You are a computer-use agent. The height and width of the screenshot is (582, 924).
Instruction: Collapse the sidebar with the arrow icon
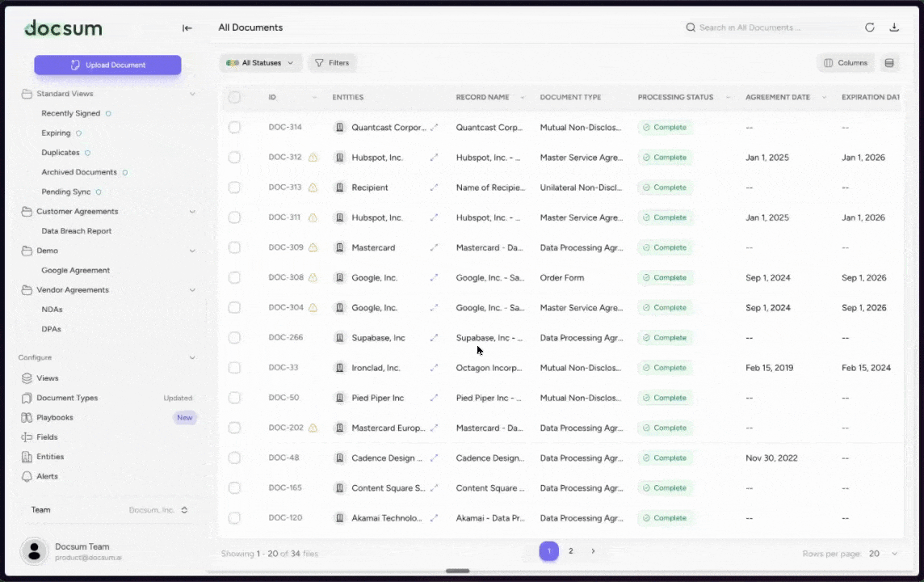click(187, 27)
